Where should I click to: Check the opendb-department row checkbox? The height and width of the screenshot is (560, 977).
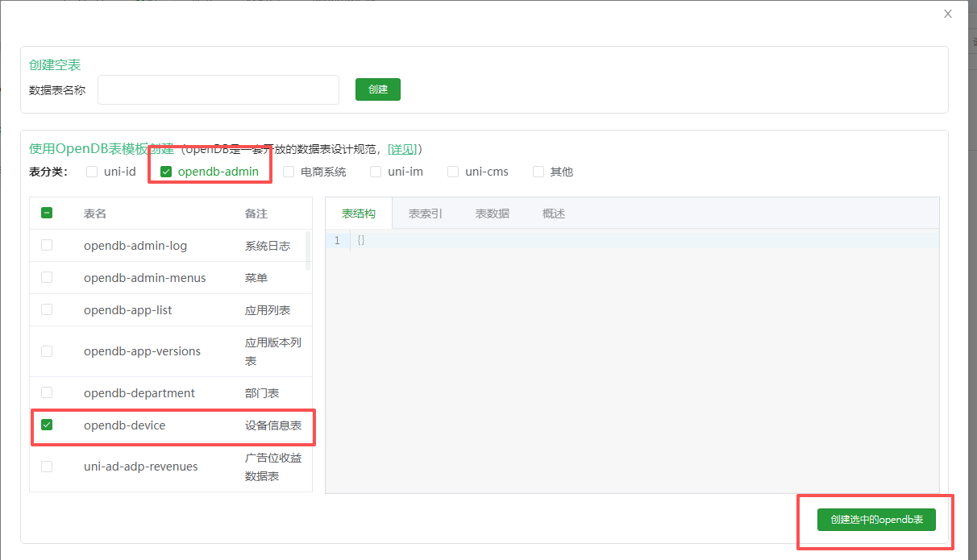47,392
